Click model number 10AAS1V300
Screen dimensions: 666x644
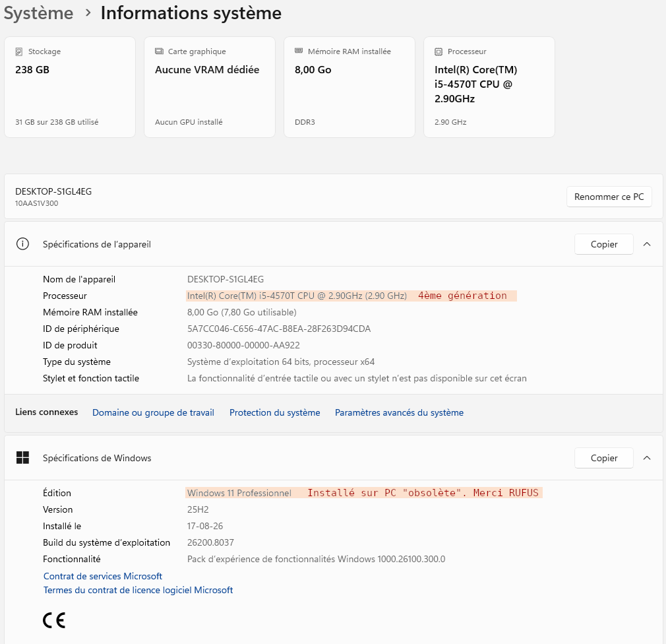tap(36, 203)
